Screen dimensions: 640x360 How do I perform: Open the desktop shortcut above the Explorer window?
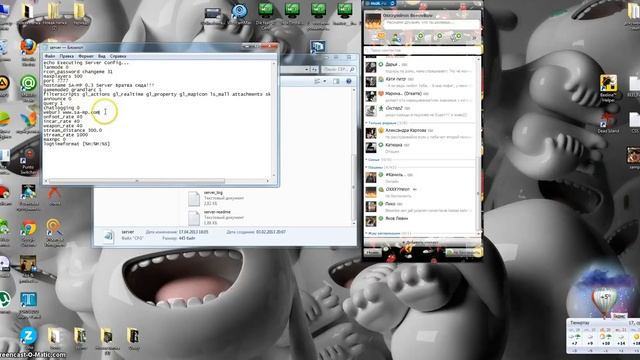pos(318,47)
